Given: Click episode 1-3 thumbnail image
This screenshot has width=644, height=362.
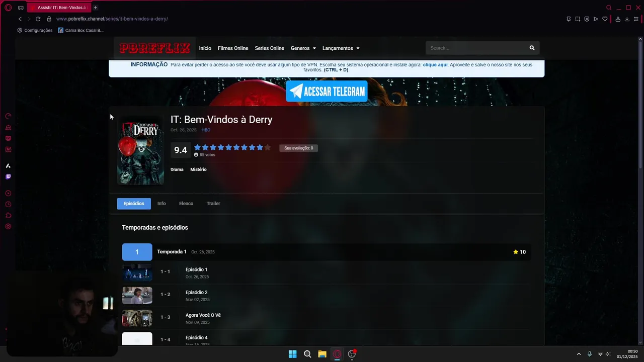Looking at the screenshot, I should pos(137,318).
